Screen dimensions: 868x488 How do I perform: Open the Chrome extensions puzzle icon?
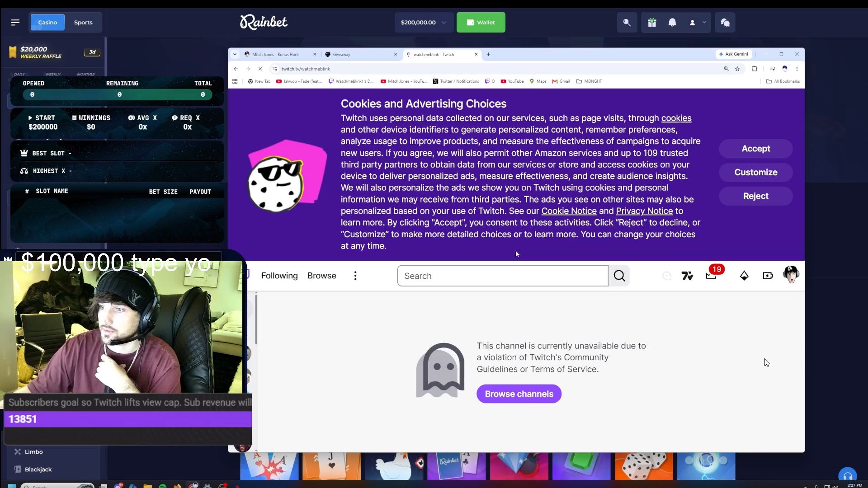(x=755, y=69)
